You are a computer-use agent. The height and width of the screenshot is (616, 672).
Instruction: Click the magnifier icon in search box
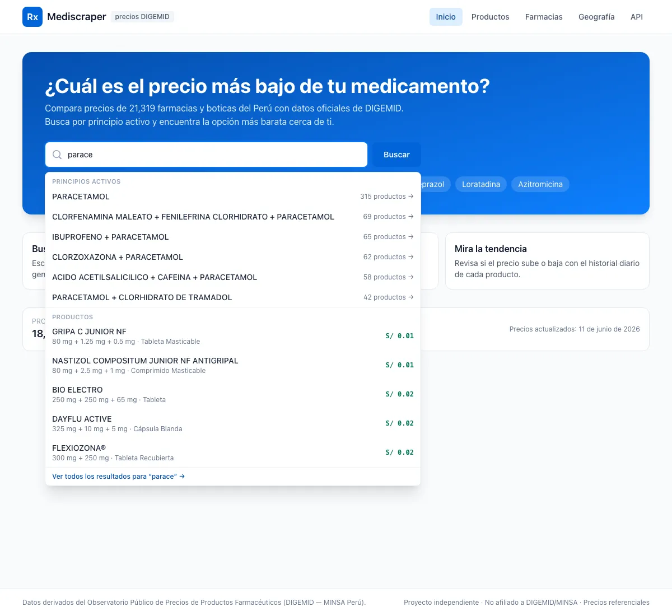57,155
